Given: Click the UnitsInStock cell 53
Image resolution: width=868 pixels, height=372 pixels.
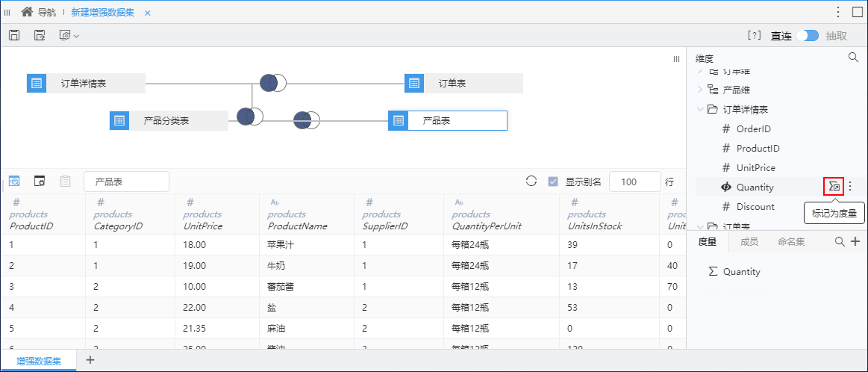Looking at the screenshot, I should click(609, 307).
